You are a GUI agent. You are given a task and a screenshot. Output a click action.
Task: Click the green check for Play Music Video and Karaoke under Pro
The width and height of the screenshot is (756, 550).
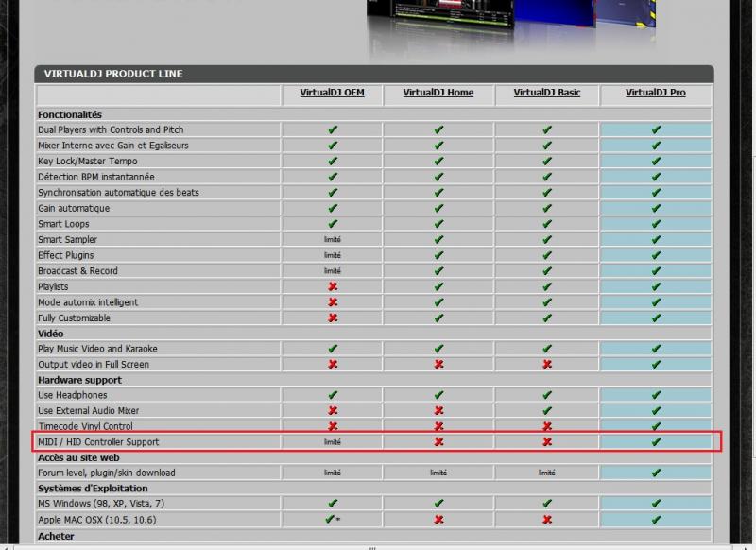[656, 349]
